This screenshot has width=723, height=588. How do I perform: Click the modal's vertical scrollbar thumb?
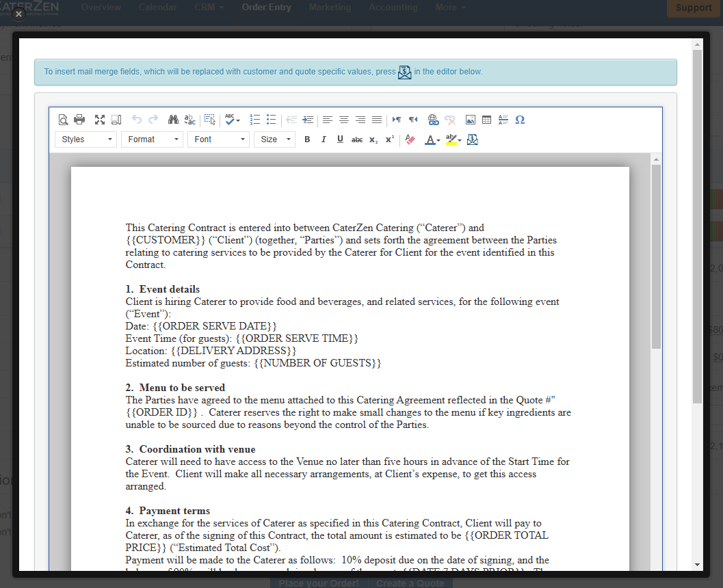697,227
